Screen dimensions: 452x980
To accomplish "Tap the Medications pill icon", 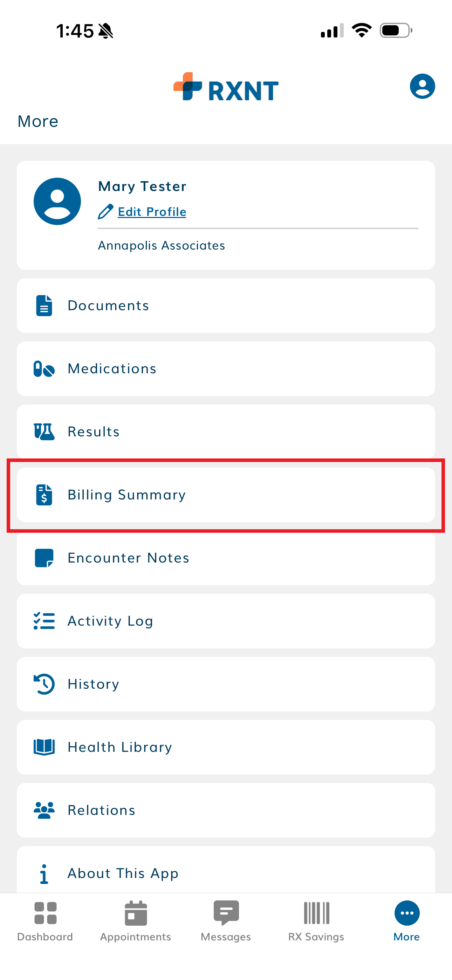I will click(44, 369).
